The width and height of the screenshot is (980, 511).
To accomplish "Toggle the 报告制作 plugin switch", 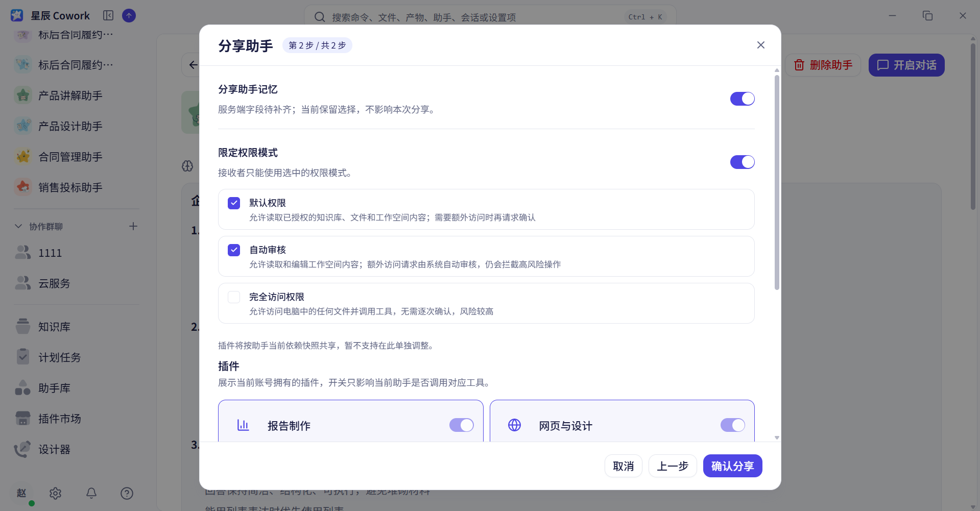I will pos(461,425).
